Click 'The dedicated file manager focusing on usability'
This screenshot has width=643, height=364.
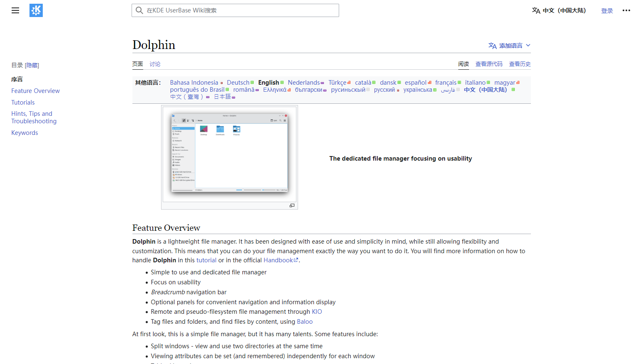[x=401, y=159]
